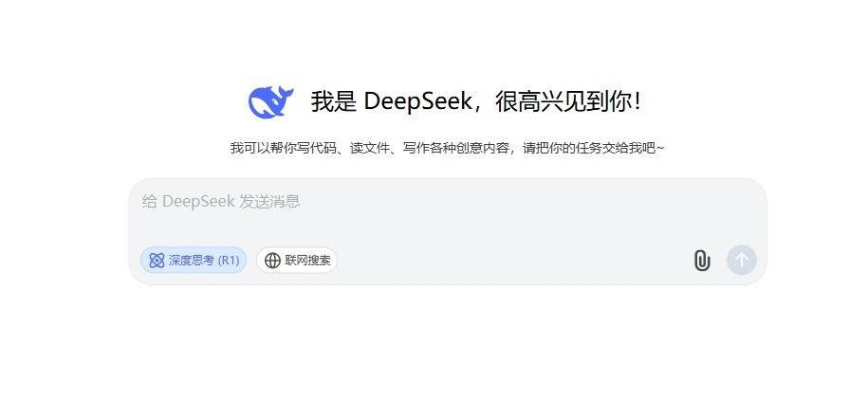Click the (R1) label in the blue pill
This screenshot has height=398, width=868.
pyautogui.click(x=229, y=261)
